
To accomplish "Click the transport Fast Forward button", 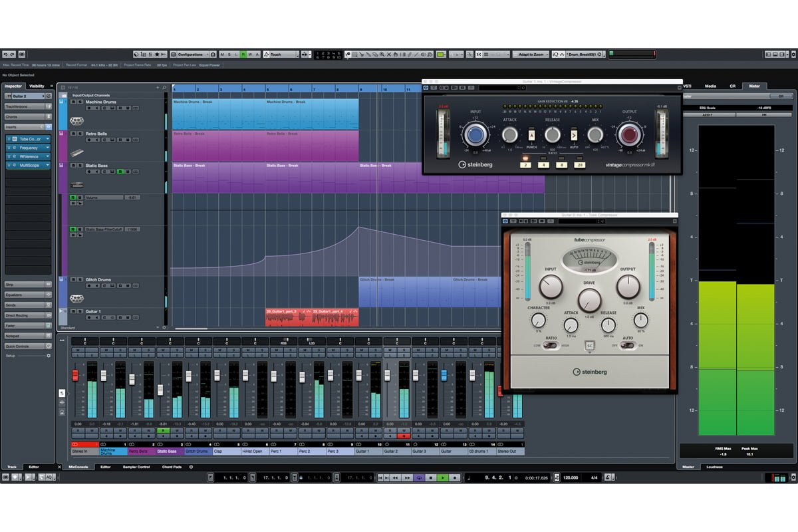I will [x=407, y=477].
